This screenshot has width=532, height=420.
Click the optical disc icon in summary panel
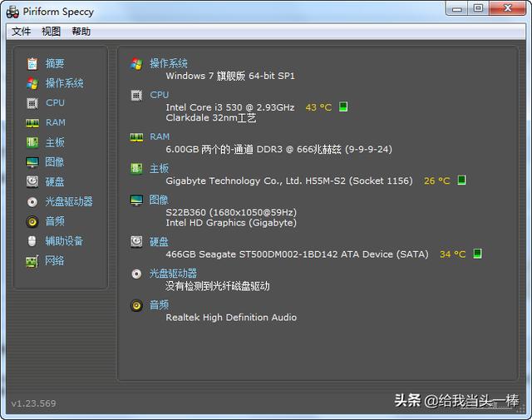click(136, 274)
